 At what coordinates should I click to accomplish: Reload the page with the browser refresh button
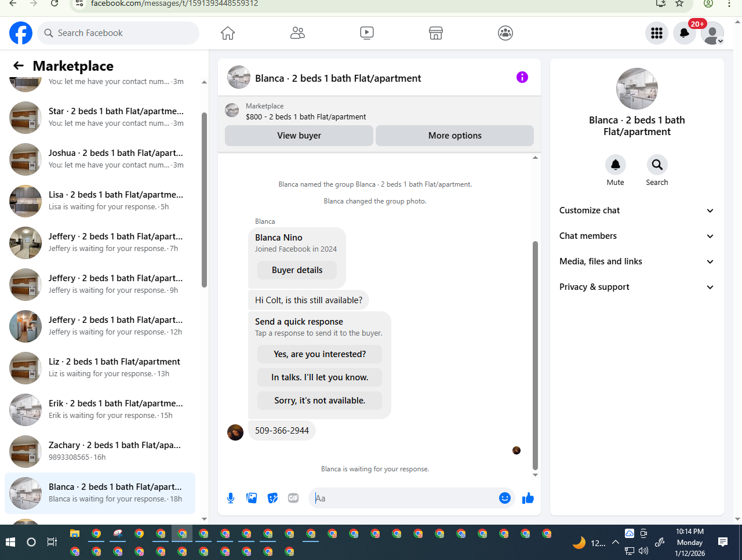54,3
